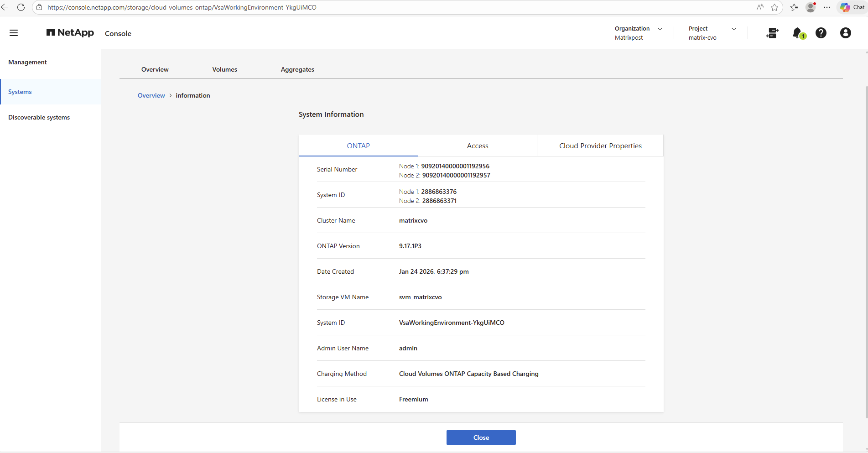
Task: Add page to favorites with star icon
Action: click(x=774, y=7)
